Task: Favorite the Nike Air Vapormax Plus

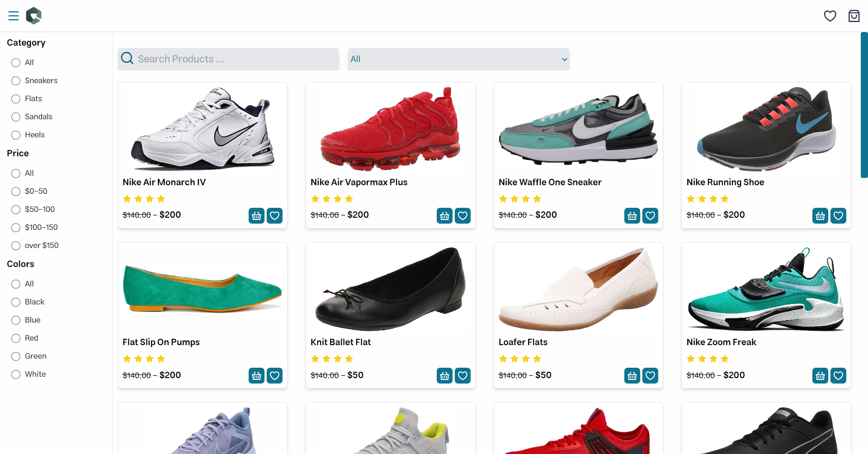Action: click(x=462, y=216)
